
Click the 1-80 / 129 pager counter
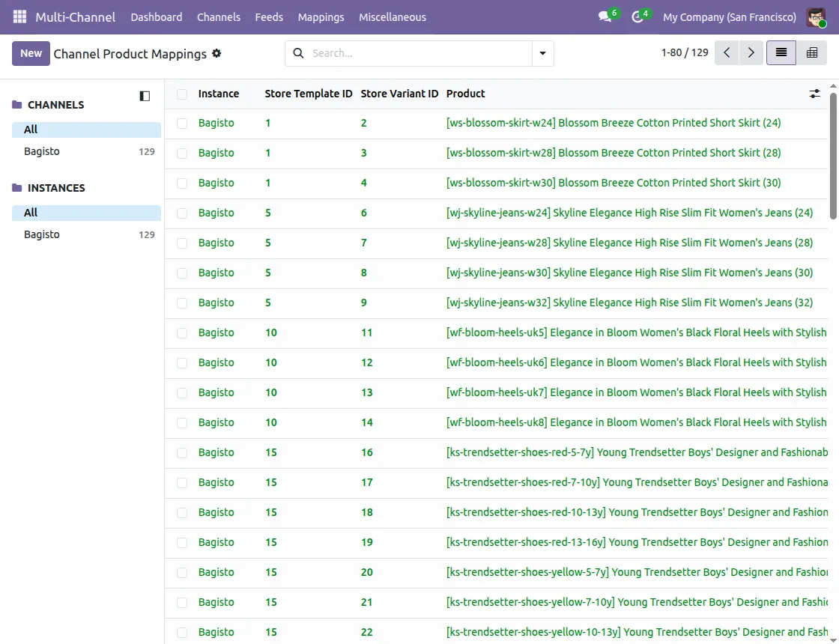click(x=685, y=53)
